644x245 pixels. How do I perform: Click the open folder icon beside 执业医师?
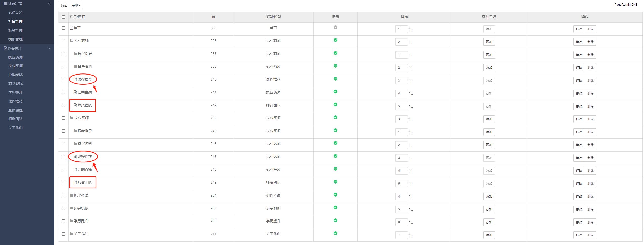pos(72,118)
